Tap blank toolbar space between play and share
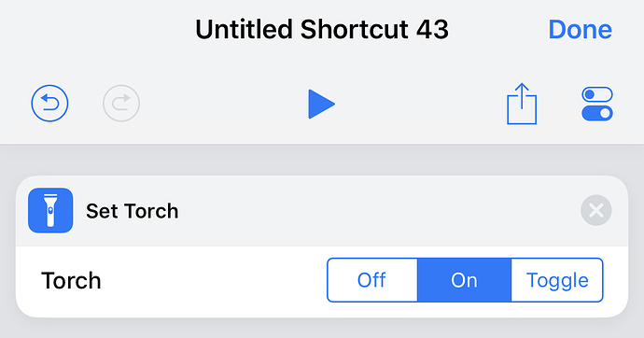Viewport: 644px width, 338px height. click(421, 104)
